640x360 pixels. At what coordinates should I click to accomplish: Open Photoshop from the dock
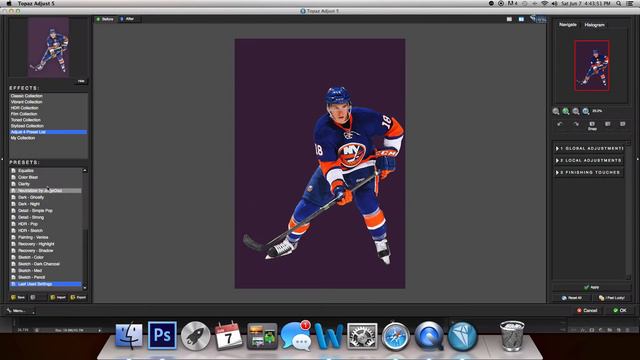162,336
